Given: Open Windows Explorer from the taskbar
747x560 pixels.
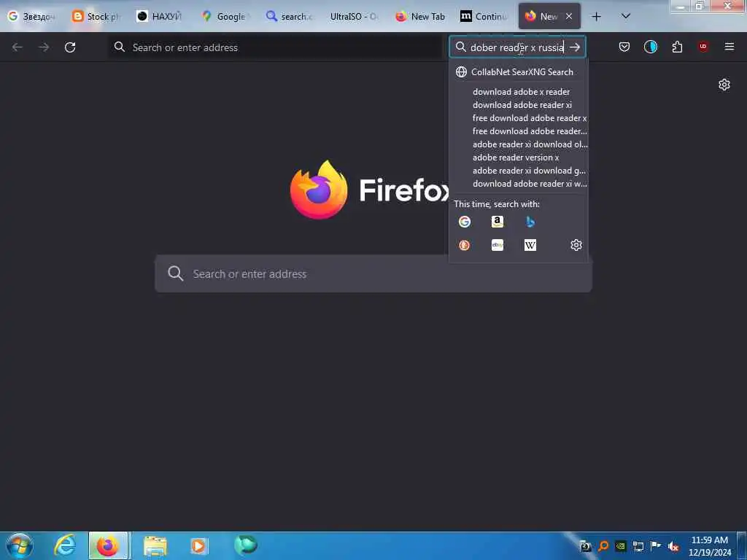Looking at the screenshot, I should pos(155,545).
